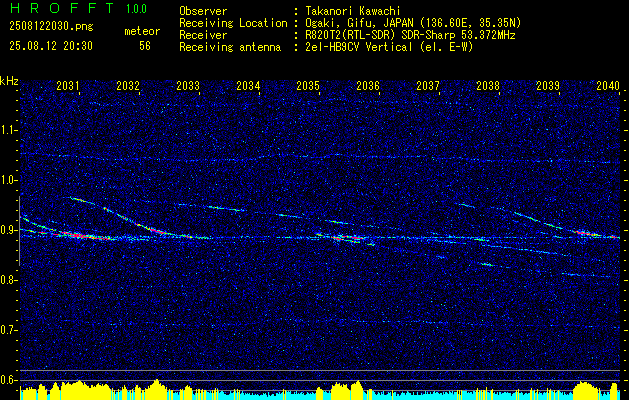Click frequency label 0.9

(9, 230)
